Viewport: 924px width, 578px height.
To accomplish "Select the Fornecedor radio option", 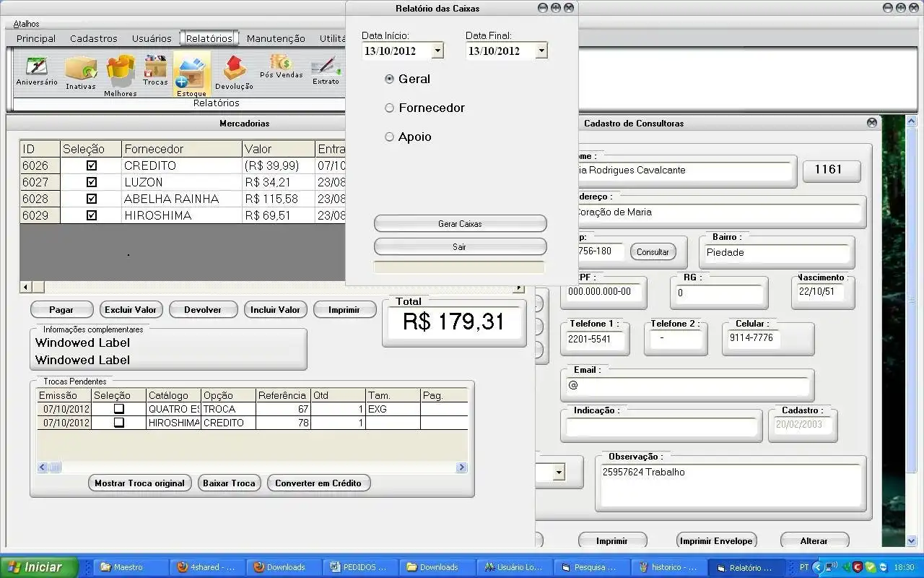I will pos(390,108).
